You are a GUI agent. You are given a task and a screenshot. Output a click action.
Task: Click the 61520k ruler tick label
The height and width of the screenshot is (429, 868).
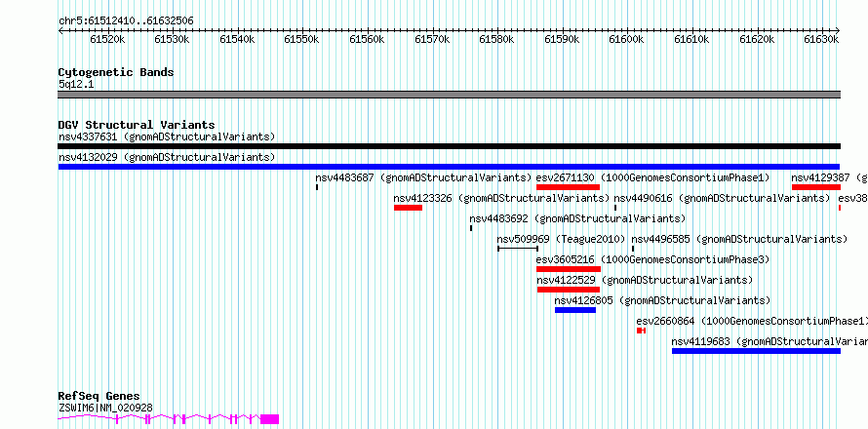pyautogui.click(x=107, y=39)
